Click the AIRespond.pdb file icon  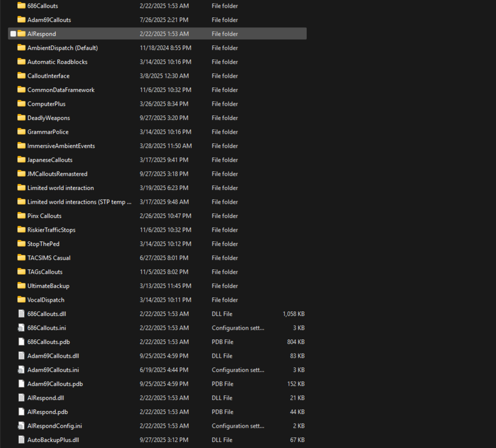pos(21,412)
